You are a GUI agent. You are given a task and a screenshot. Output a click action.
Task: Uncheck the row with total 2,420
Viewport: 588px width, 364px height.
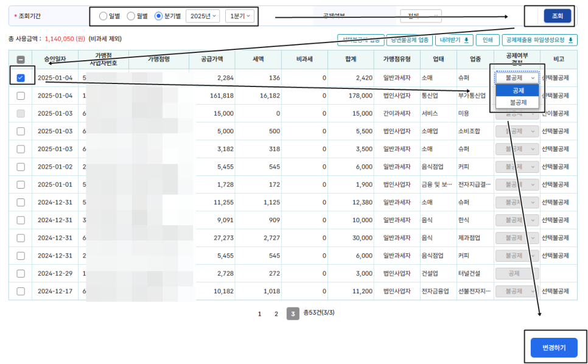(21, 77)
